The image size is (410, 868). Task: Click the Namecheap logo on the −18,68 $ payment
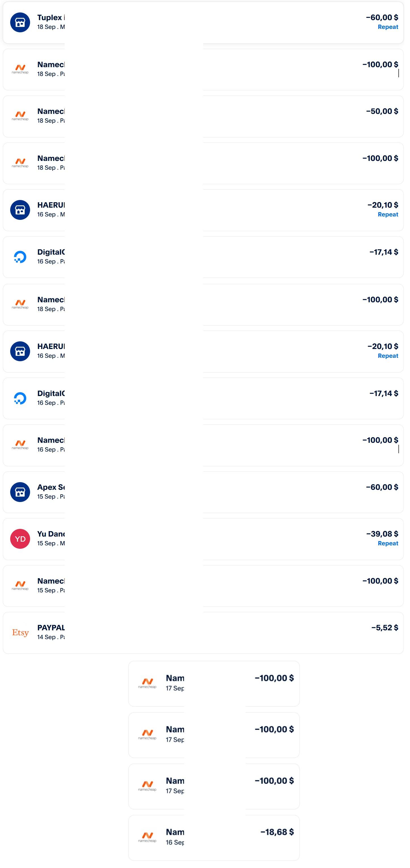click(147, 837)
